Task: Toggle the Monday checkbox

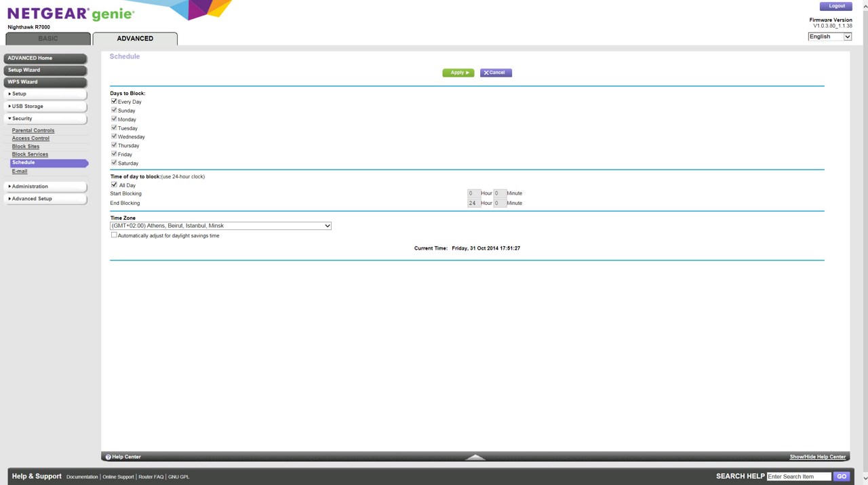Action: 114,119
